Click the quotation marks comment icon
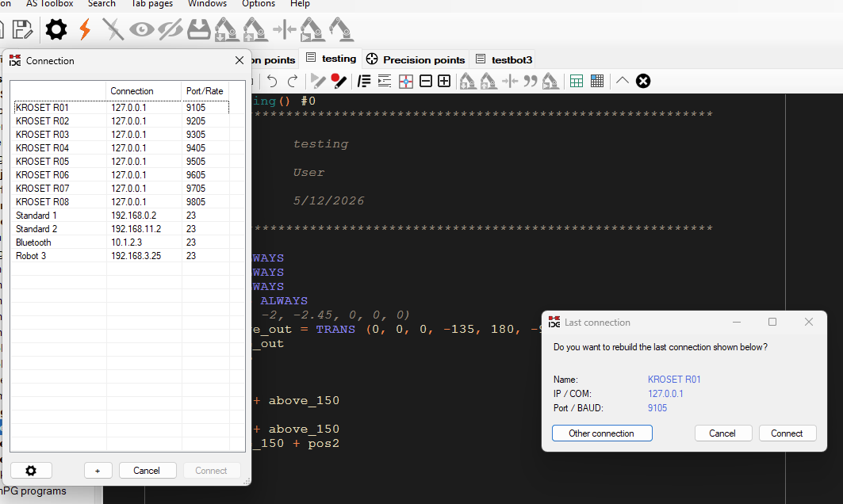The image size is (843, 504). pyautogui.click(x=530, y=81)
